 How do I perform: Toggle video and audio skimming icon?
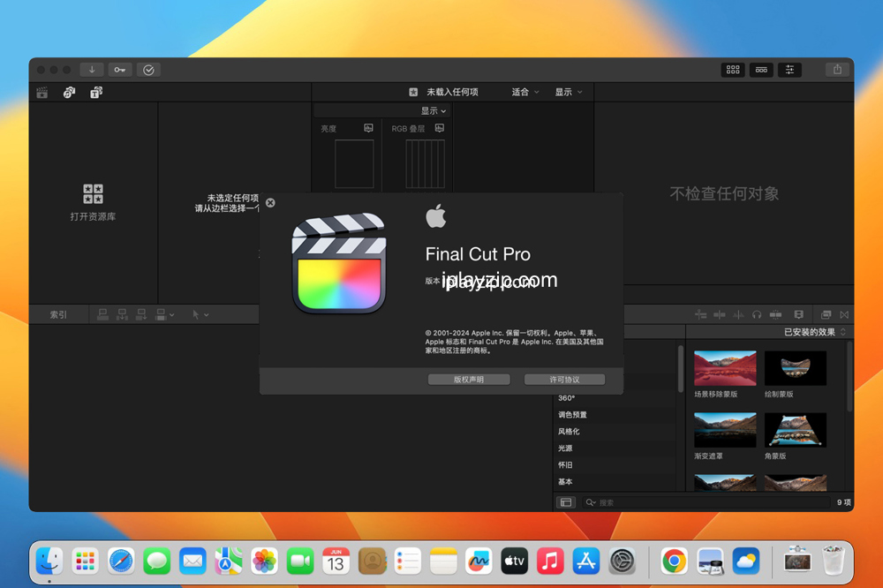pyautogui.click(x=719, y=315)
